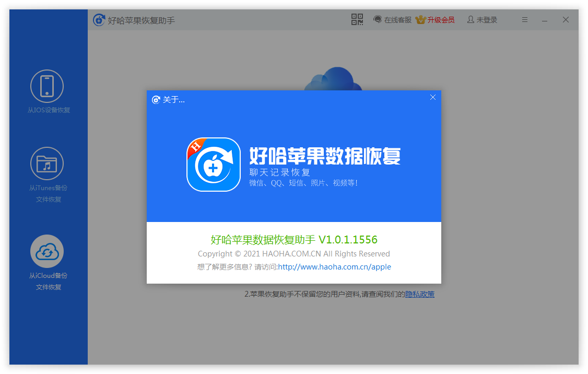Select the iCloud backup recovery icon

point(47,251)
